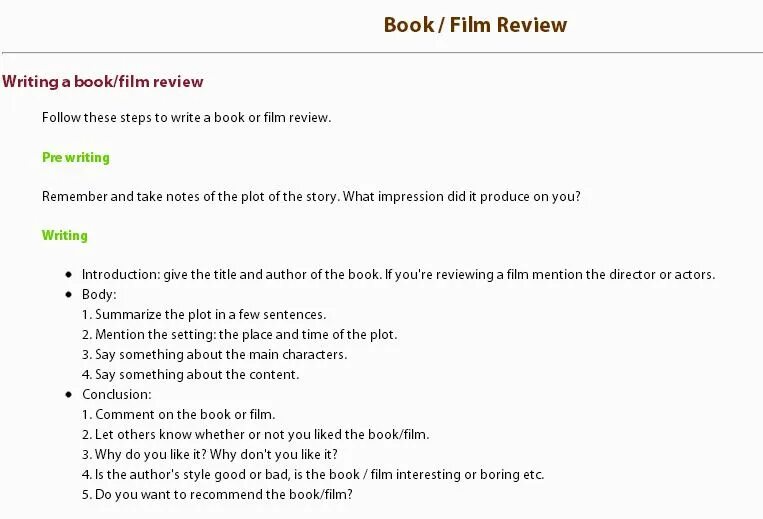Screen dimensions: 763x519
Task: Click the "Mention the setting" step
Action: click(x=239, y=334)
